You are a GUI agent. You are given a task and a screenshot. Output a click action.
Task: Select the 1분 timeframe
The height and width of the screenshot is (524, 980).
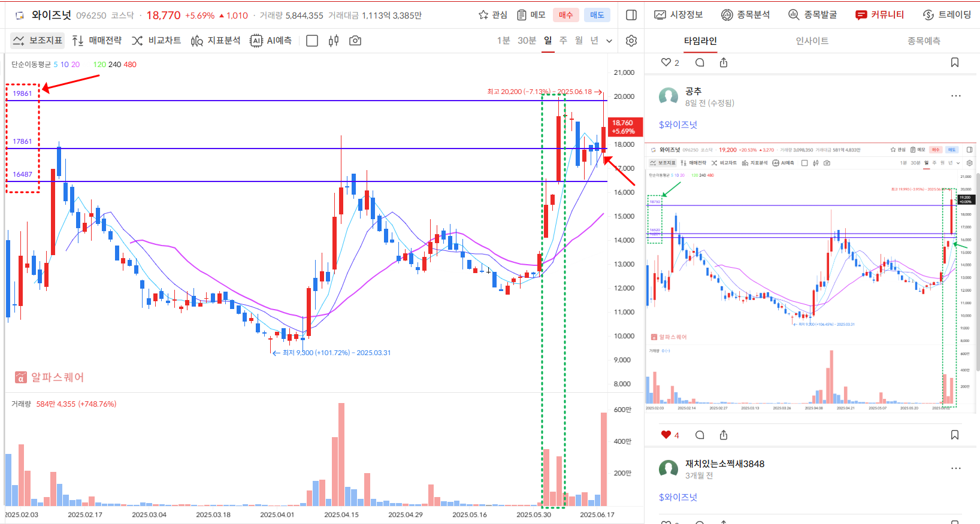click(x=503, y=41)
